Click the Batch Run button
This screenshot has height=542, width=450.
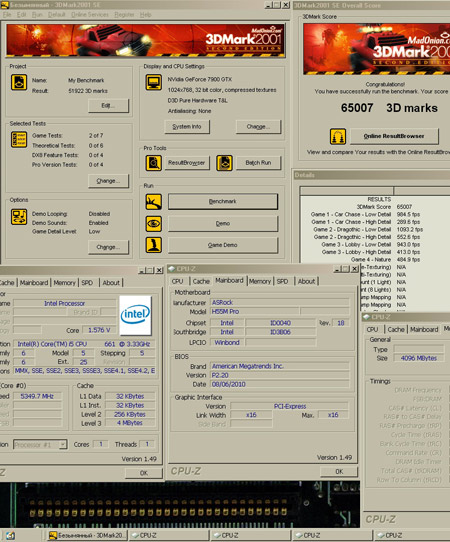tap(259, 163)
